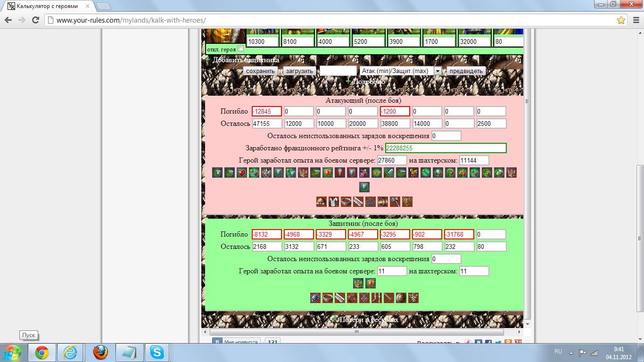Click the defender's boots artifact icon

[x=377, y=298]
